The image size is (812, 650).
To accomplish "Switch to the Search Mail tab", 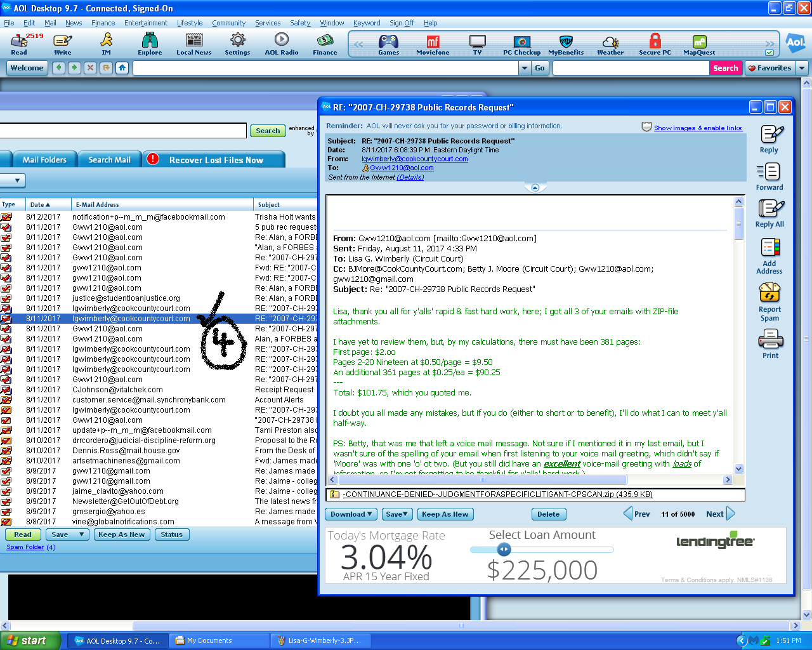I will point(109,159).
